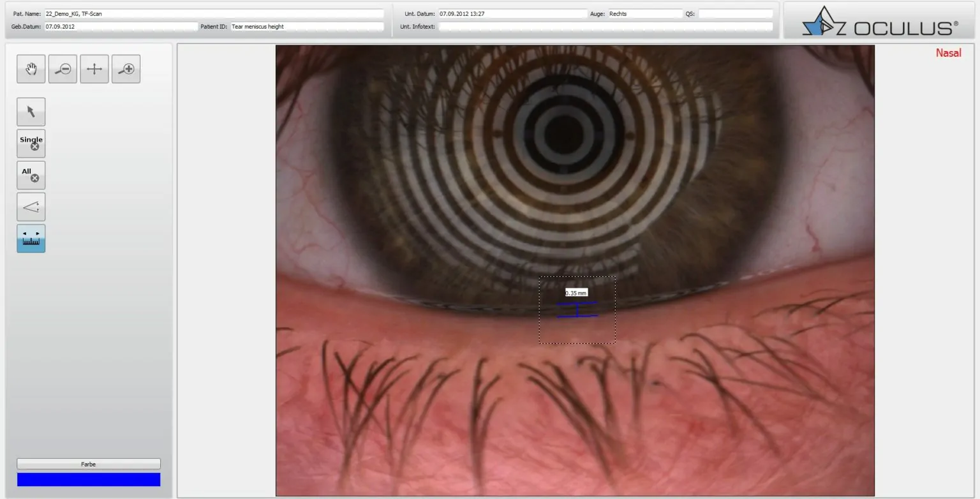This screenshot has width=980, height=499.
Task: Focus the empty QS field
Action: [x=735, y=13]
